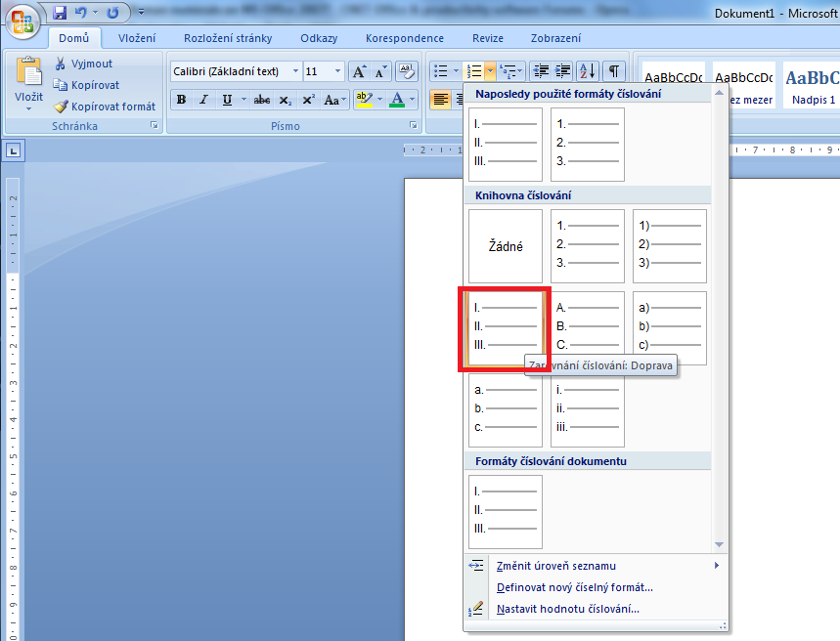The image size is (840, 641).
Task: Close the numbering dropdown via its arrow
Action: (490, 70)
